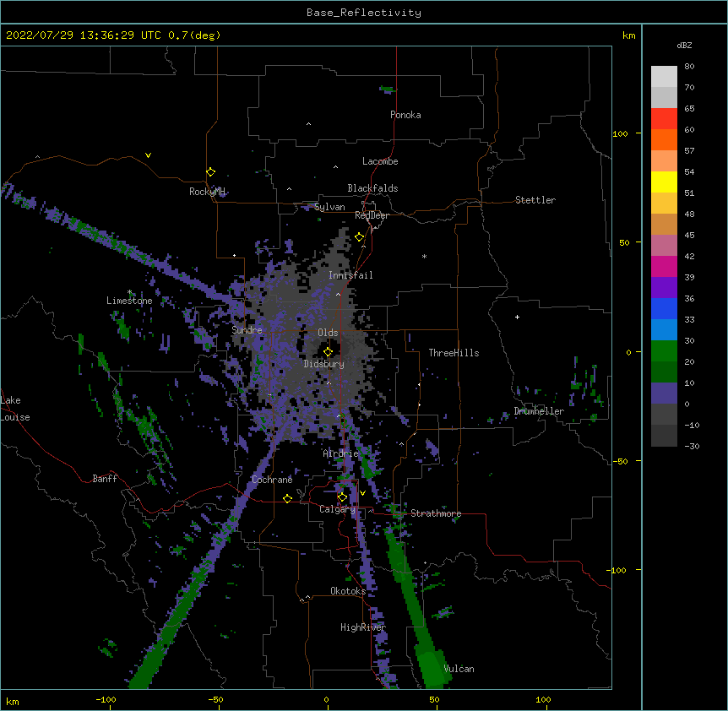
Task: Click the Strathmore label
Action: click(x=436, y=513)
